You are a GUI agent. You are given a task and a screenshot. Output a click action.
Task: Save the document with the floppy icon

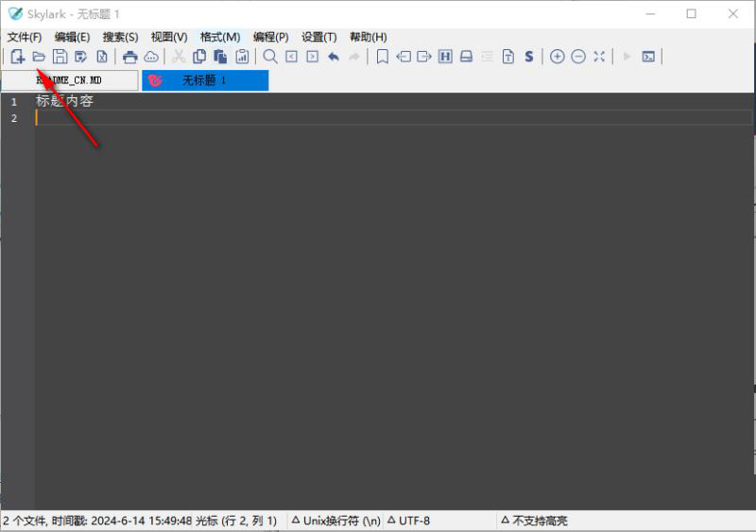click(x=60, y=57)
